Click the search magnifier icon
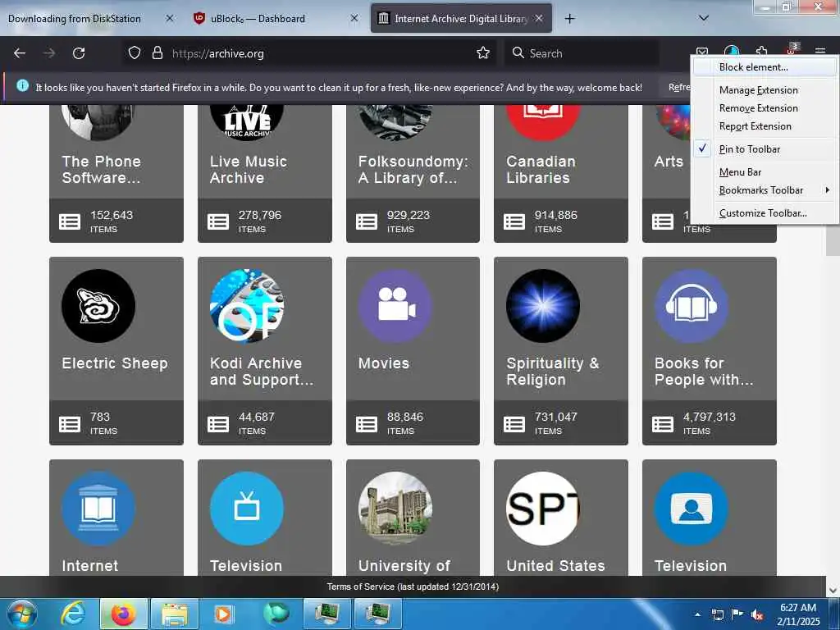The height and width of the screenshot is (630, 840). tap(518, 53)
